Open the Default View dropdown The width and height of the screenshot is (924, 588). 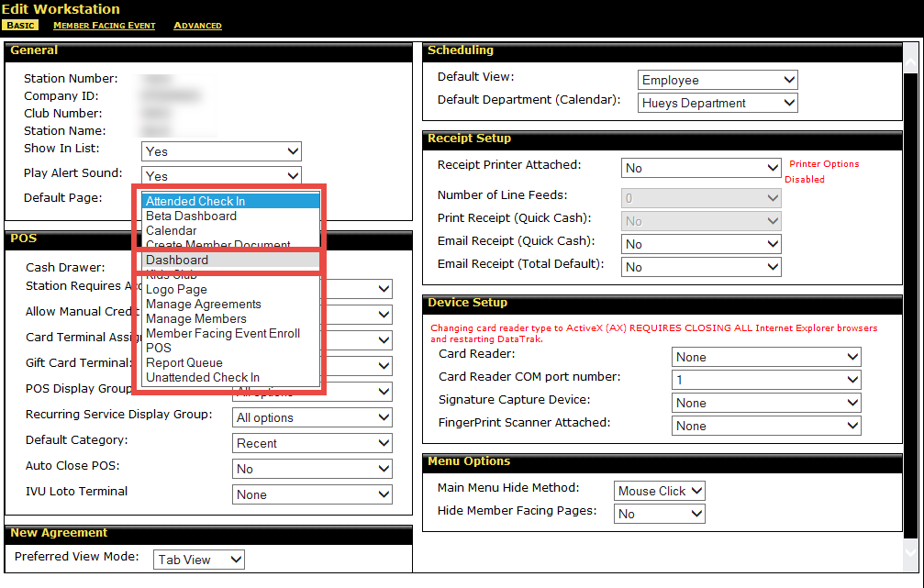(x=718, y=81)
